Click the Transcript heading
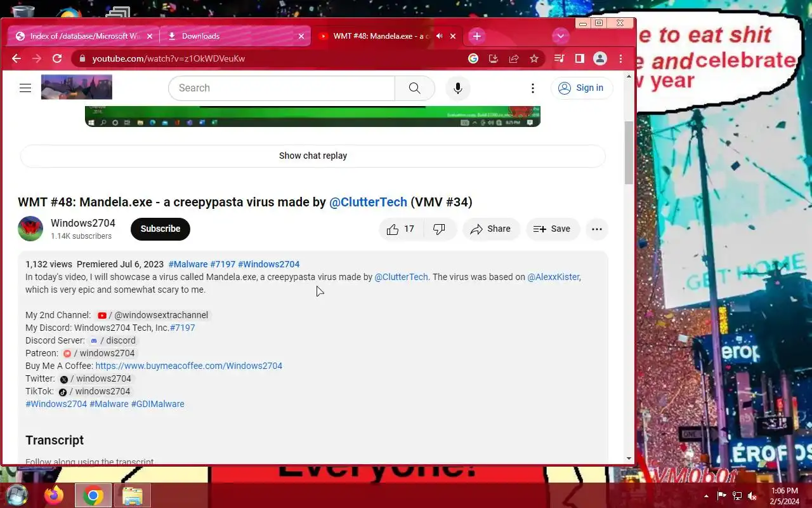Image resolution: width=812 pixels, height=508 pixels. point(55,440)
